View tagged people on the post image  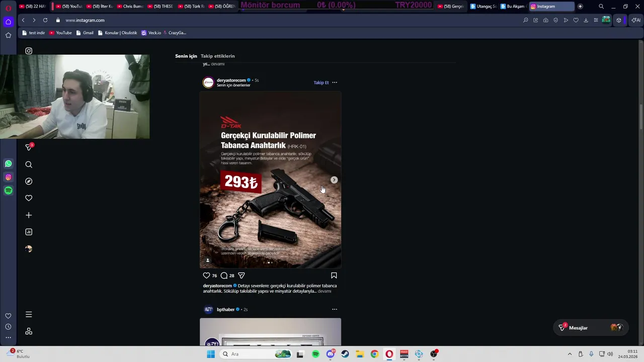(207, 260)
